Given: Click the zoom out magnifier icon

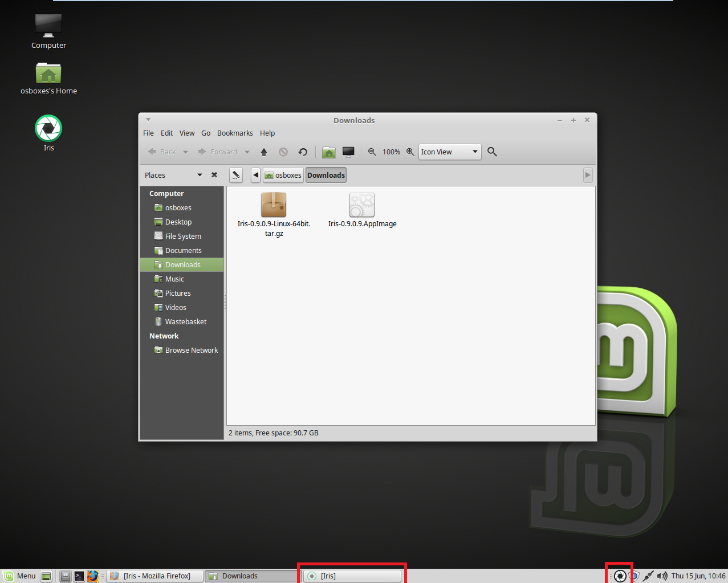Looking at the screenshot, I should click(372, 152).
